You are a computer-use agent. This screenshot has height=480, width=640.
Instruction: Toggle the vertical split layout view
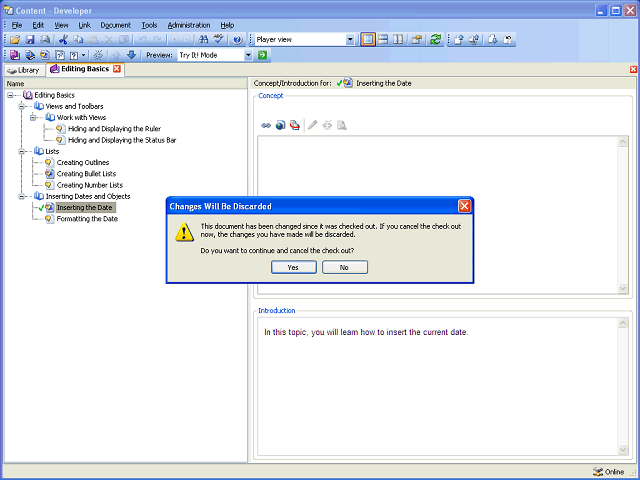point(398,40)
